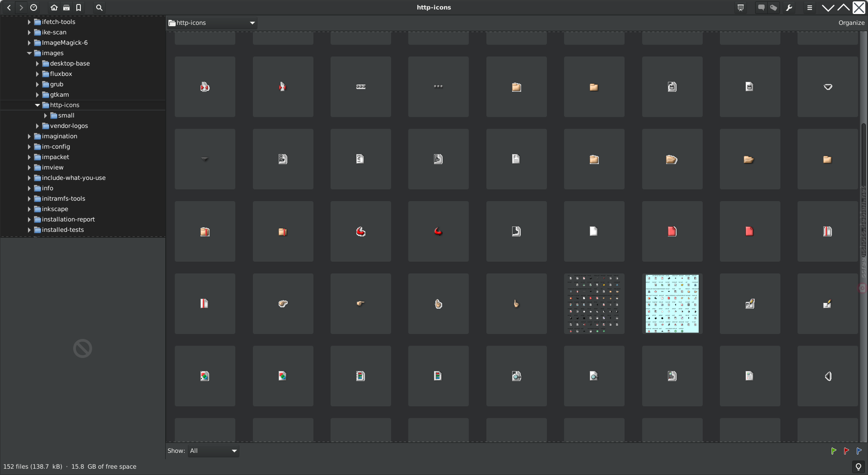Click the Organize button
This screenshot has width=868, height=475.
pyautogui.click(x=851, y=23)
